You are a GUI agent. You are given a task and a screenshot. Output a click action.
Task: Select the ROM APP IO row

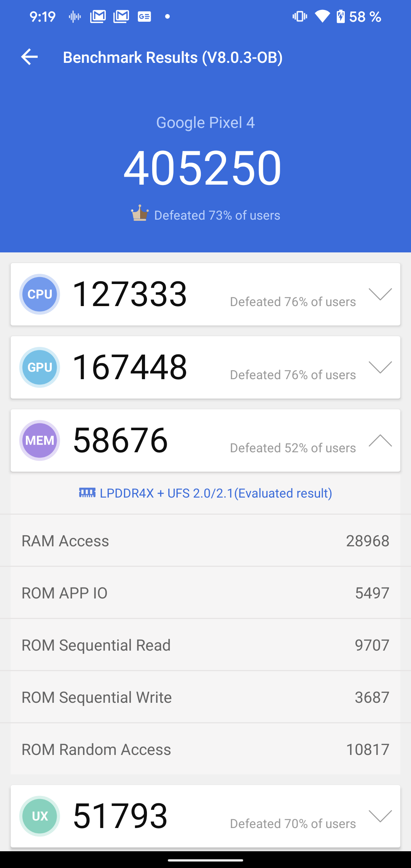[205, 593]
